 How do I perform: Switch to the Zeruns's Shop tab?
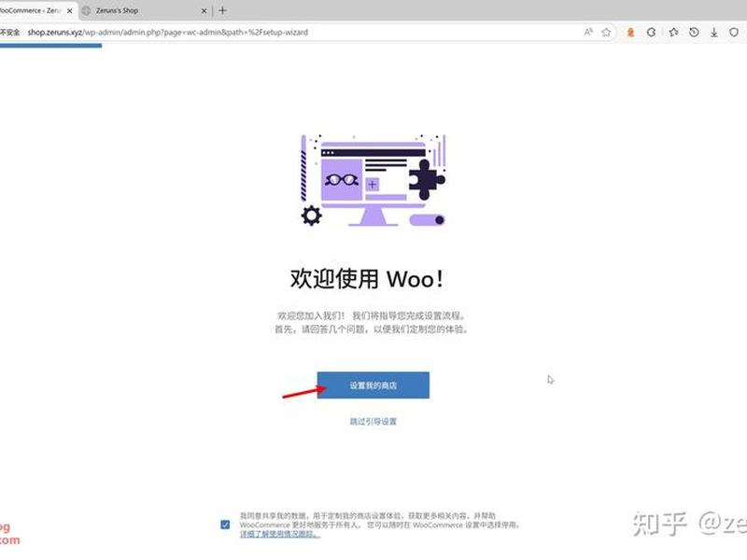pos(143,10)
